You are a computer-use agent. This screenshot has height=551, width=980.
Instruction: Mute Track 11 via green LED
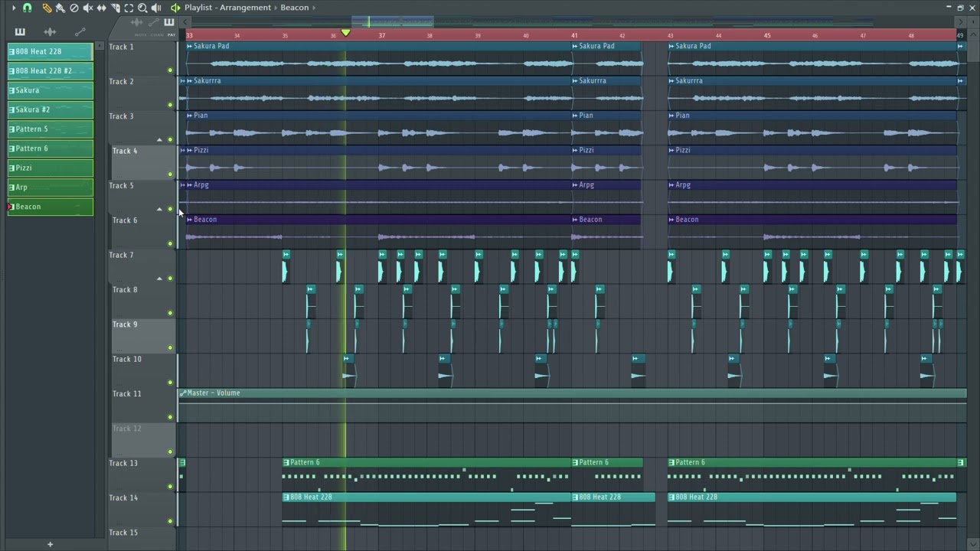click(170, 417)
